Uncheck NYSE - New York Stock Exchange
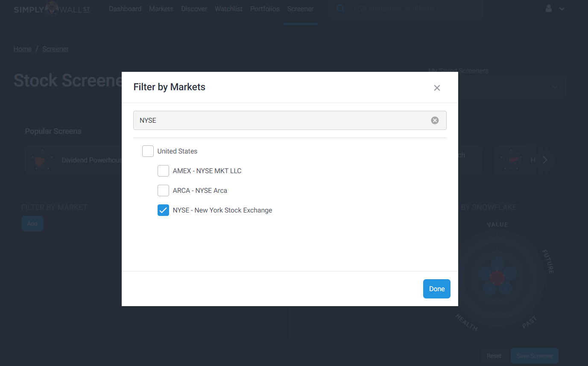Image resolution: width=588 pixels, height=366 pixels. (163, 210)
